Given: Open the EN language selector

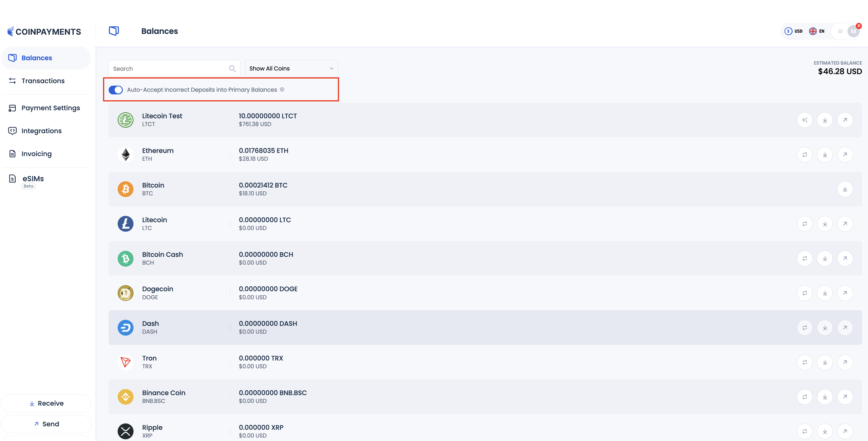Looking at the screenshot, I should (x=817, y=31).
